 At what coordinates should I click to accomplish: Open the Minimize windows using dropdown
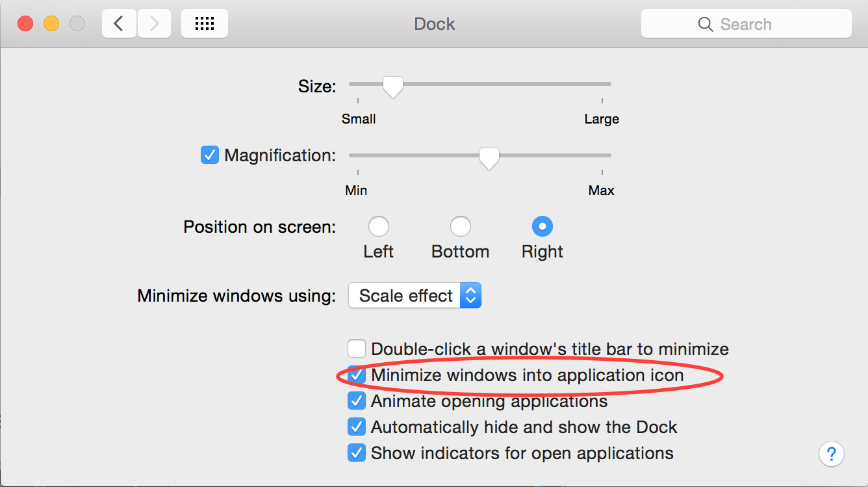point(470,295)
